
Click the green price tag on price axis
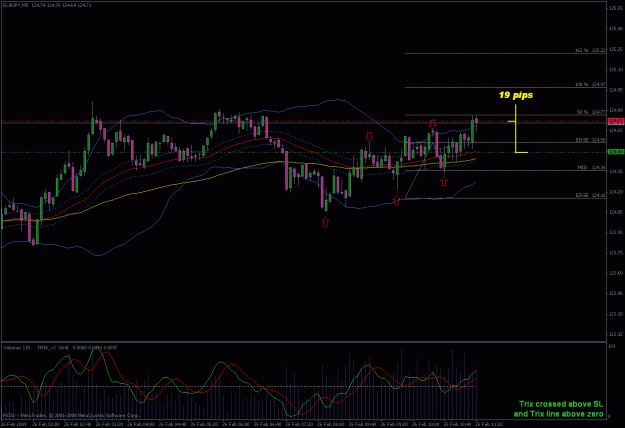point(616,151)
